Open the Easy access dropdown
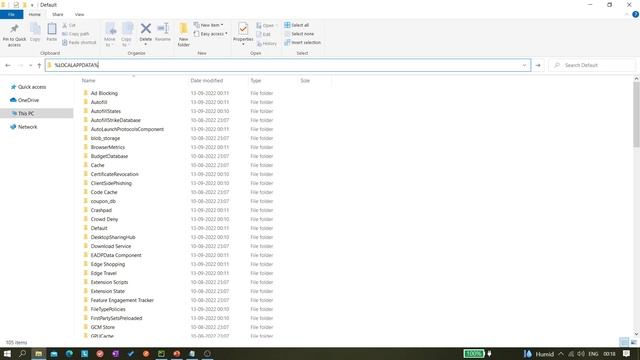The width and height of the screenshot is (640, 360). coord(211,34)
